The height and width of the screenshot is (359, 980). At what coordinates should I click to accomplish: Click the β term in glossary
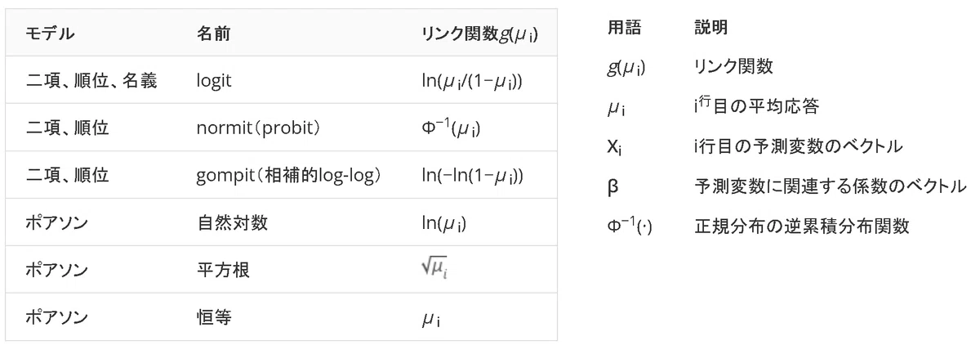(614, 186)
